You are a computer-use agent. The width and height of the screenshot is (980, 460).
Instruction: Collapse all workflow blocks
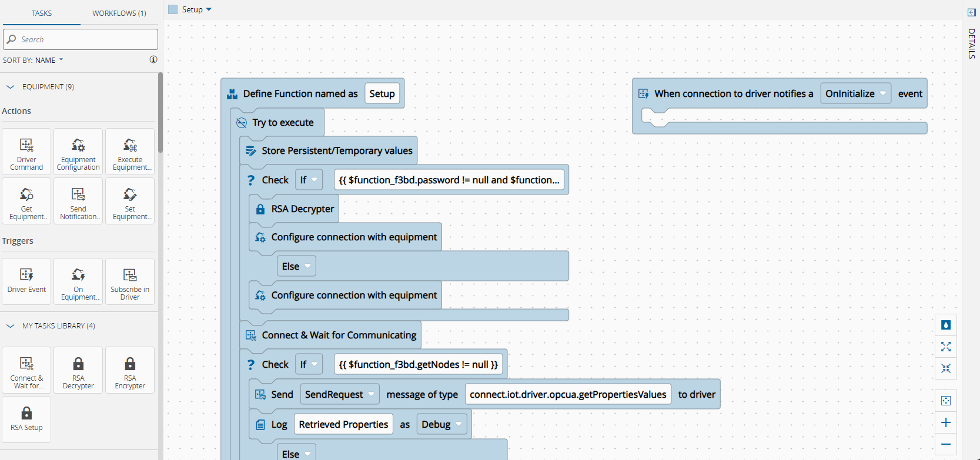coord(946,368)
